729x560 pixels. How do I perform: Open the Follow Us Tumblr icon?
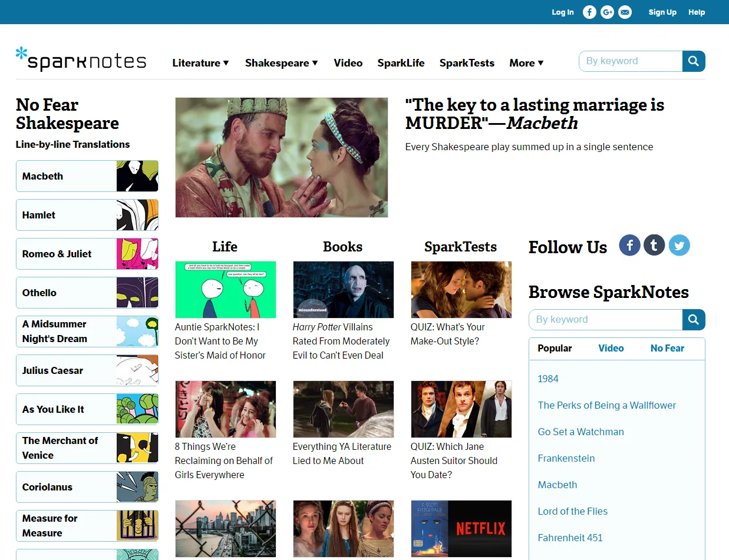pos(654,245)
